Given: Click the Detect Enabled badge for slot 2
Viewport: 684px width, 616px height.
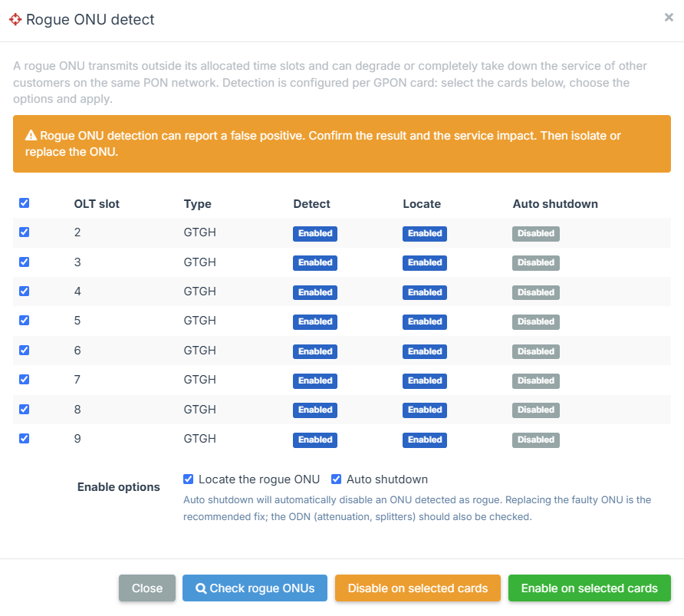Looking at the screenshot, I should click(315, 233).
